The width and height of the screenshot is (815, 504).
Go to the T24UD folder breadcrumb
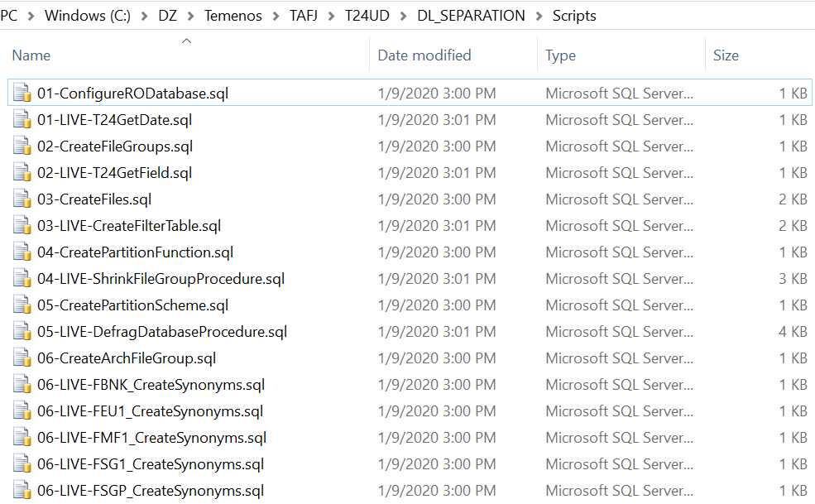[x=367, y=16]
